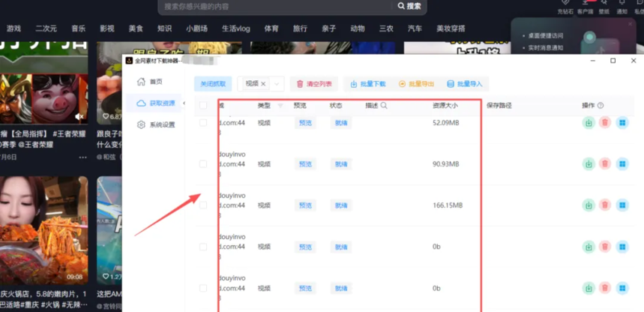
Task: Click the 清空列表 button
Action: pyautogui.click(x=315, y=84)
